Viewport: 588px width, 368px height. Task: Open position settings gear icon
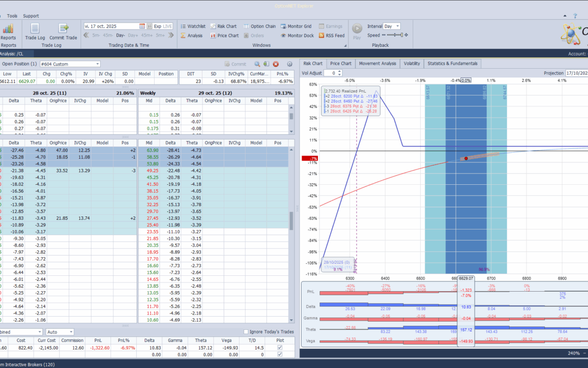click(x=290, y=64)
